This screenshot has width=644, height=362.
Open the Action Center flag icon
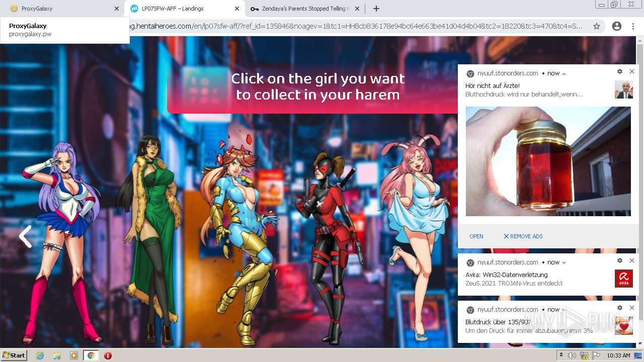tap(596, 355)
